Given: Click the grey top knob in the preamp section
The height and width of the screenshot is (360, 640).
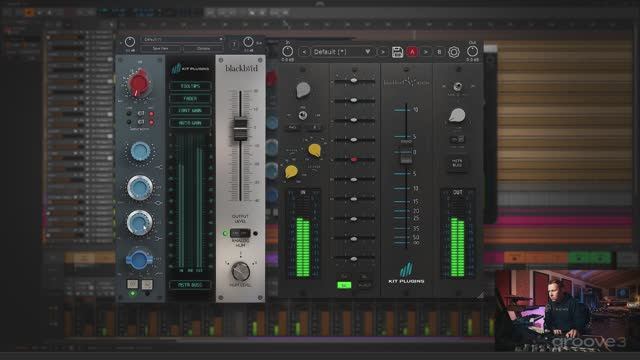Looking at the screenshot, I should (303, 90).
